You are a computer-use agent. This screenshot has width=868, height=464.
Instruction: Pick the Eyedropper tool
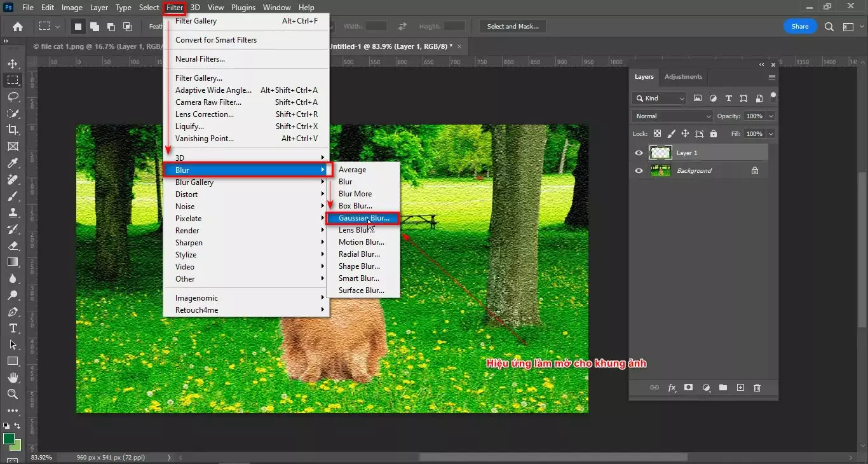[x=13, y=163]
